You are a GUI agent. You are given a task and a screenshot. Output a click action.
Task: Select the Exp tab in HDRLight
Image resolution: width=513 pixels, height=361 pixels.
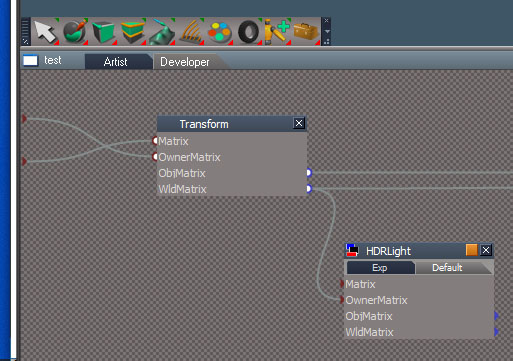[380, 268]
